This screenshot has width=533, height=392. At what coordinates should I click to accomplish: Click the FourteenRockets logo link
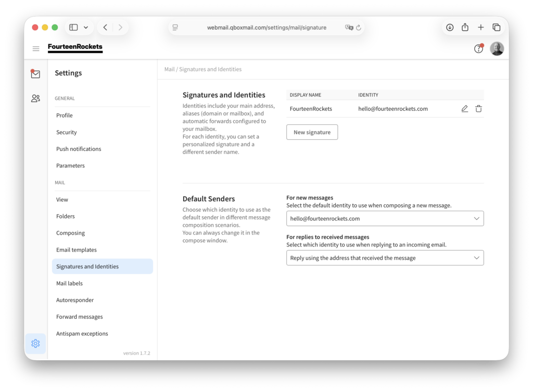pyautogui.click(x=75, y=47)
